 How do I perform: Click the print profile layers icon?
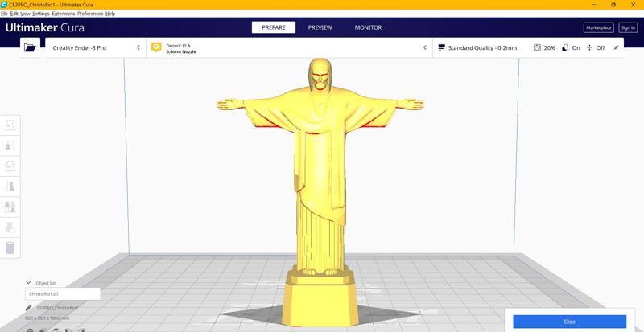442,47
